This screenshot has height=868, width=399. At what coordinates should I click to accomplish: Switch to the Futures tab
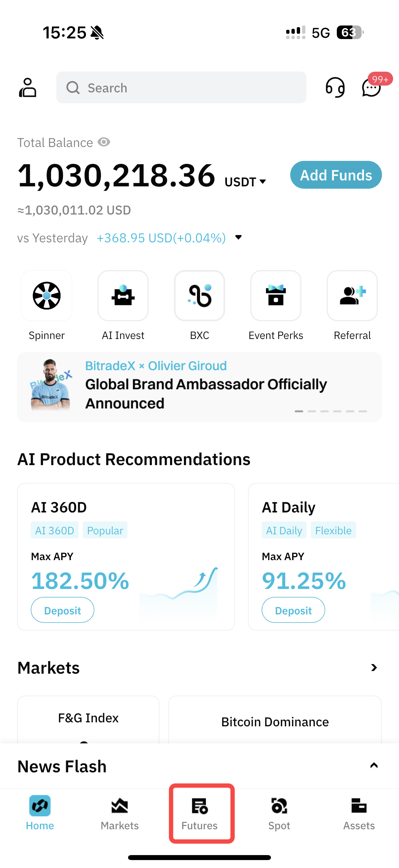pos(200,813)
